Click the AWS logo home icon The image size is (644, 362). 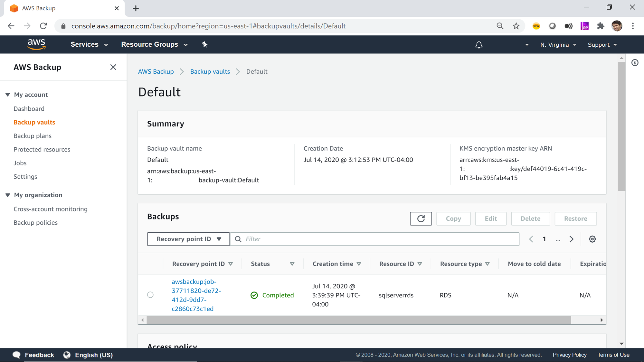pyautogui.click(x=36, y=44)
